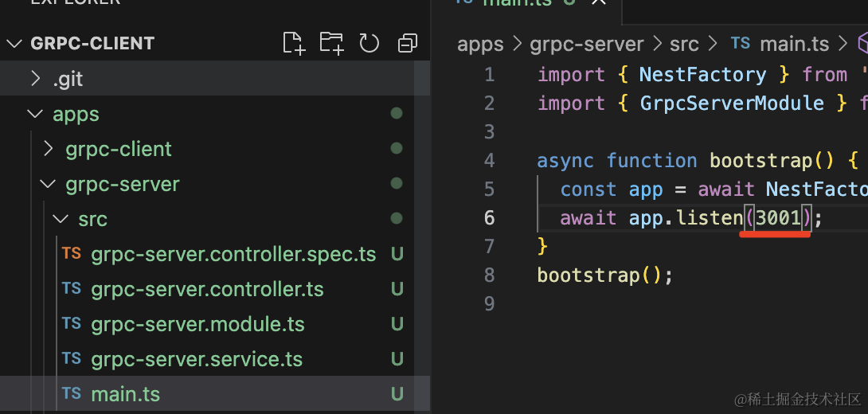Screen dimensions: 868x414
Task: Click the New File icon
Action: tap(294, 43)
